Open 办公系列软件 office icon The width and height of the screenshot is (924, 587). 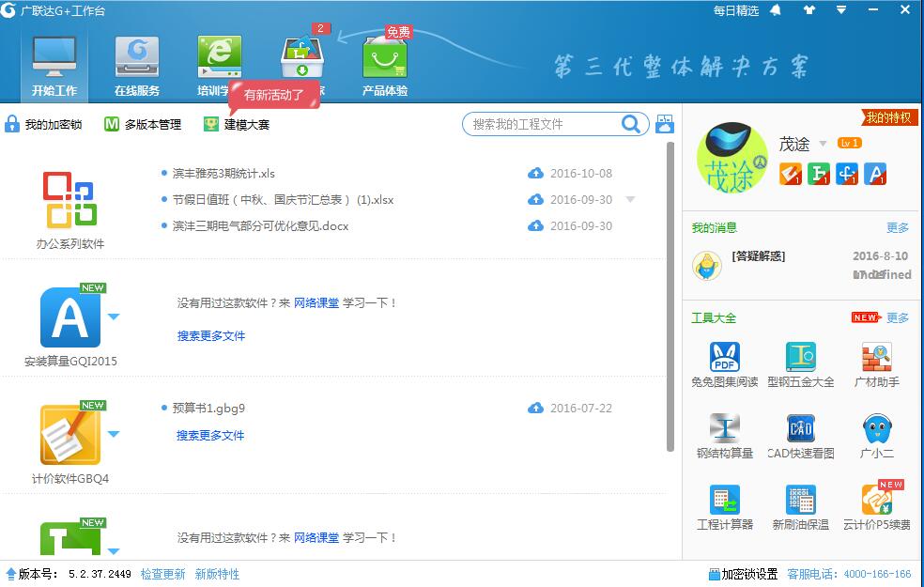[x=69, y=200]
